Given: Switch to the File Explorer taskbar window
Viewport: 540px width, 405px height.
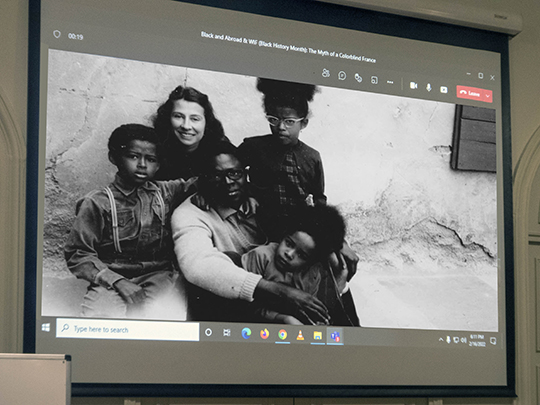Looking at the screenshot, I should click(x=317, y=335).
